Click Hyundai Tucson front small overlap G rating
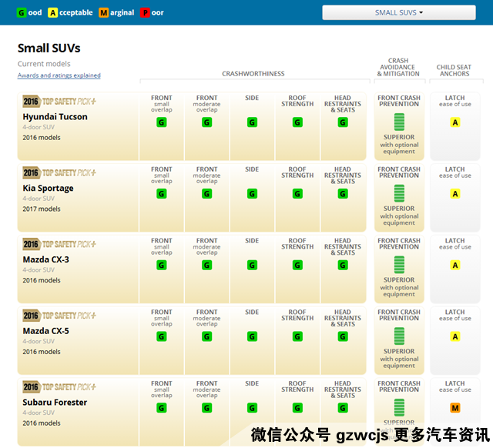This screenshot has height=448, width=493. coord(162,122)
